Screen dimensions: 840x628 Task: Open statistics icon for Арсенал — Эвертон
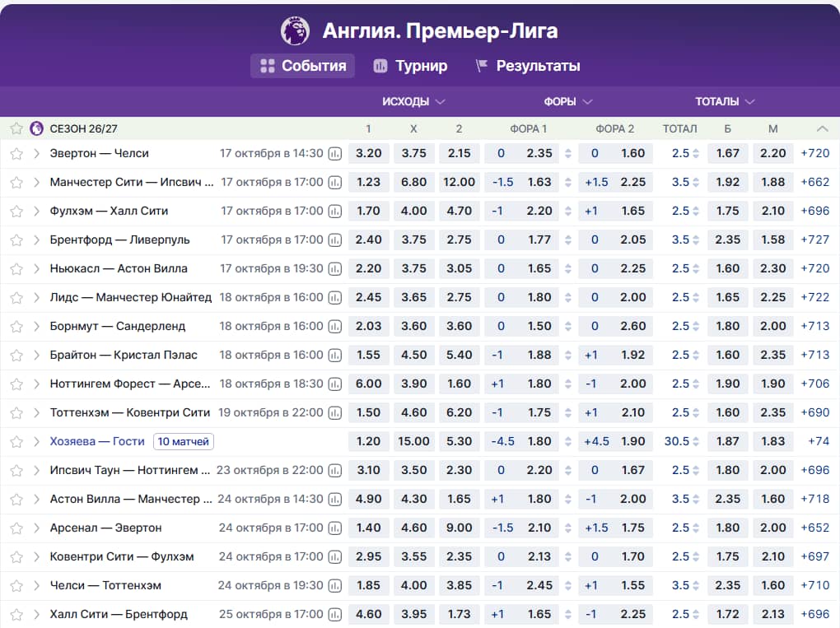click(x=335, y=528)
